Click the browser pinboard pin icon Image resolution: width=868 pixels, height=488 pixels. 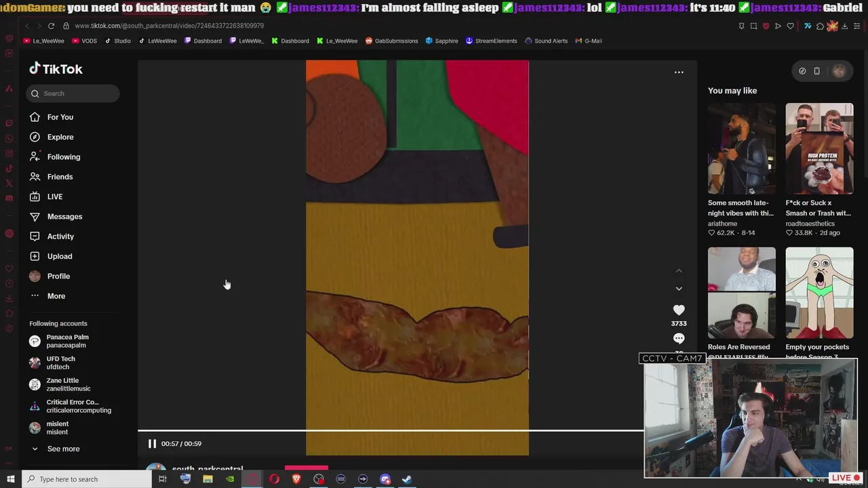(741, 26)
